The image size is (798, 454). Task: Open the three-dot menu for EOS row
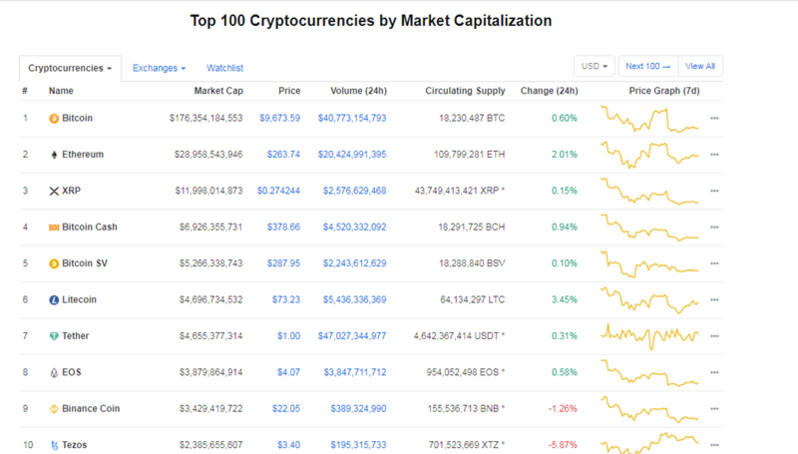pyautogui.click(x=714, y=372)
